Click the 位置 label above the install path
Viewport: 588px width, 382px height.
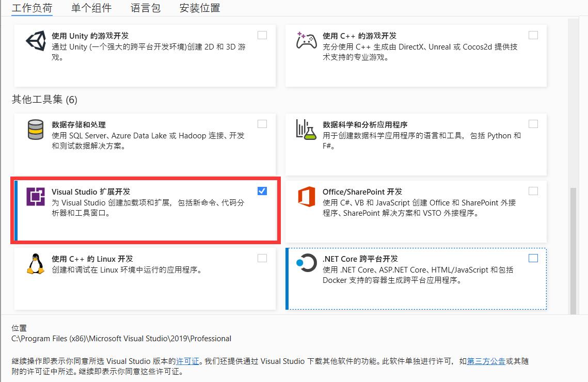pos(19,328)
